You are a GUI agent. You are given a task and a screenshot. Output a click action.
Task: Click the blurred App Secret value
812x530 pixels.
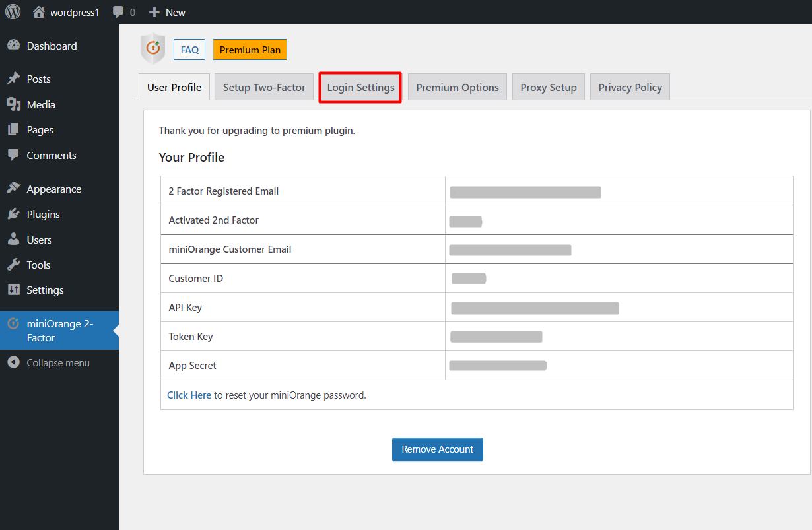click(x=498, y=366)
